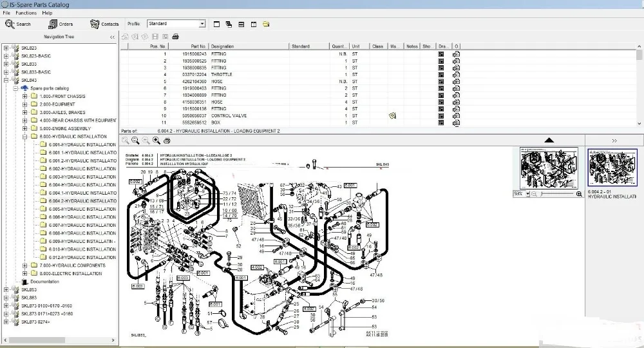The height and width of the screenshot is (348, 644).
Task: Expand the SKL823 tree node
Action: click(6, 48)
